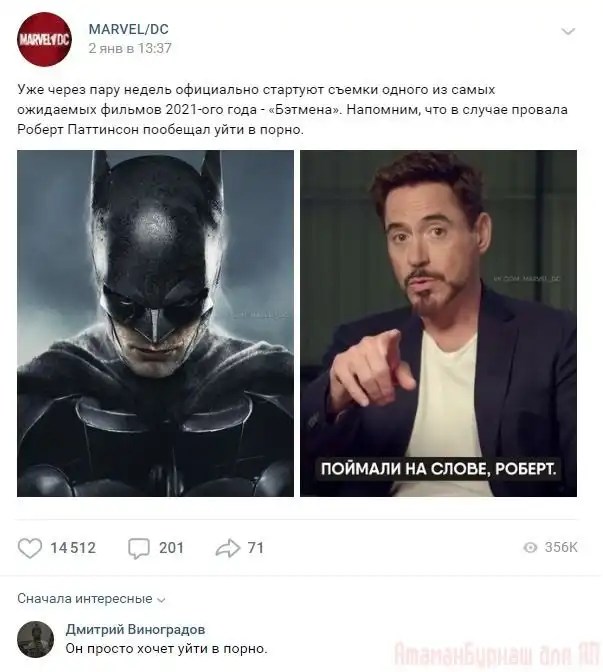
Task: Open comments via the speech bubble icon
Action: 139,548
